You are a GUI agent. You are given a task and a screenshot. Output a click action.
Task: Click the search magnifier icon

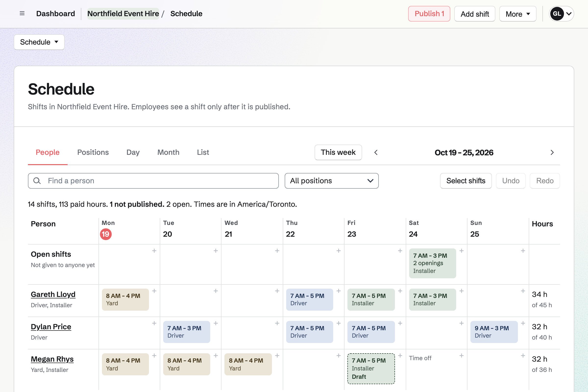37,181
